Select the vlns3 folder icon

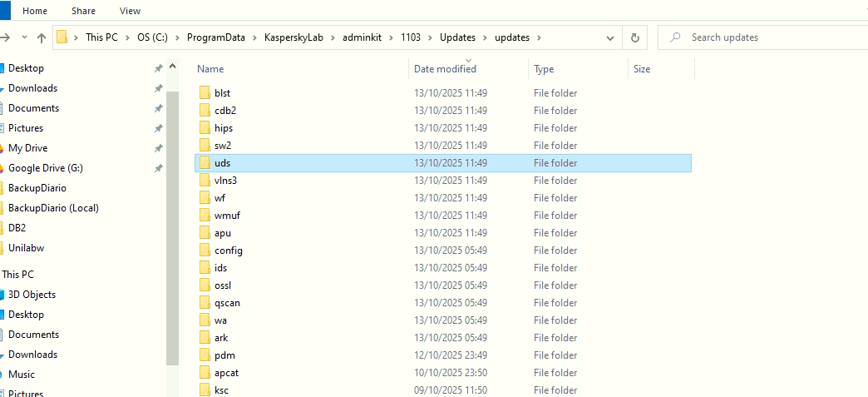pos(205,181)
